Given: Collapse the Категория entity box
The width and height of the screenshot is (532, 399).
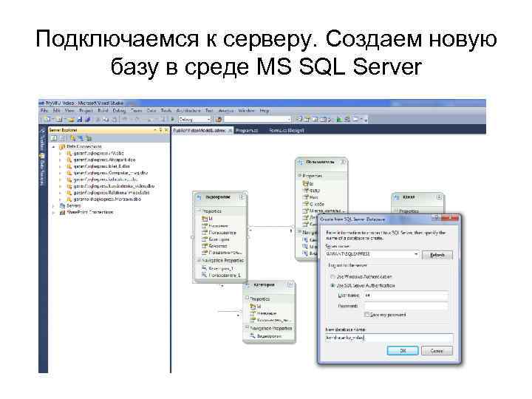Looking at the screenshot, I should (x=290, y=285).
